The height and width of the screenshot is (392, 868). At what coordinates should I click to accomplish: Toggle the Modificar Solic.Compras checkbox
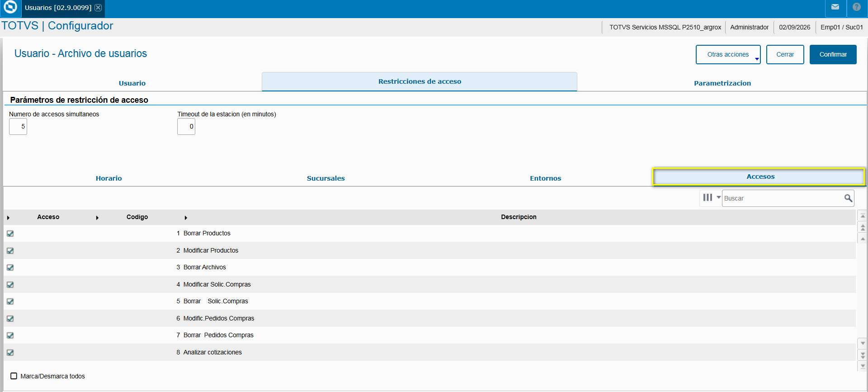10,285
